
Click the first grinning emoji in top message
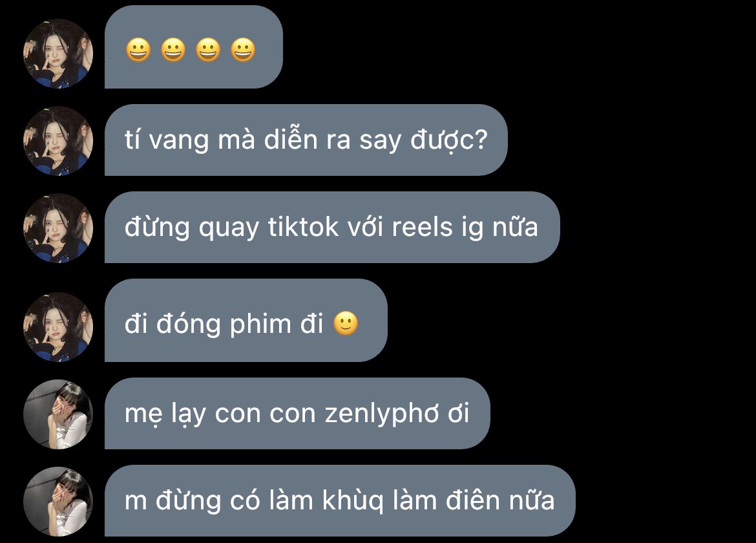pyautogui.click(x=138, y=50)
